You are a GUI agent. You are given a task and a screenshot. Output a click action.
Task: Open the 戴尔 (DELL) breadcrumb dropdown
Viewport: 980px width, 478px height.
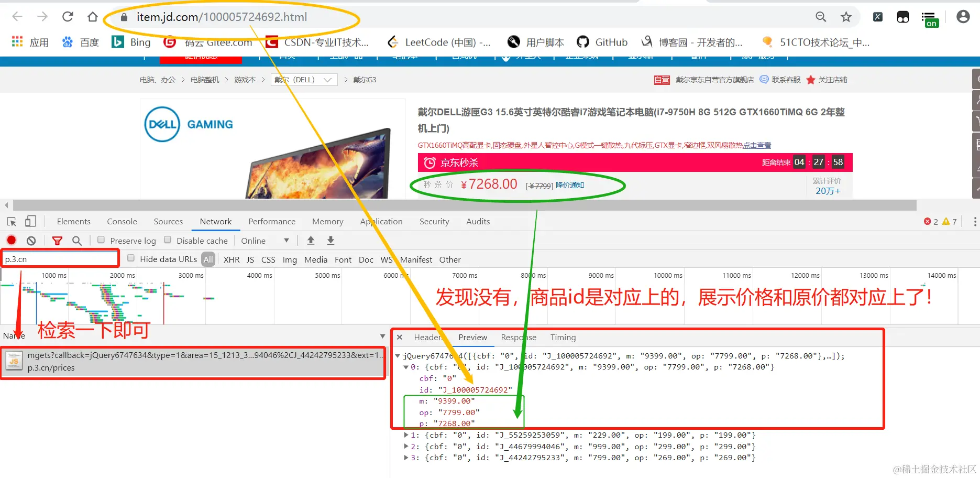click(x=304, y=80)
